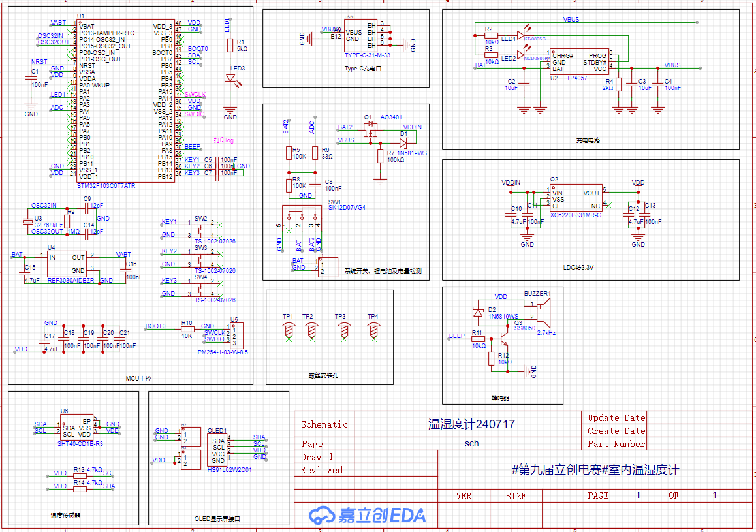Click the VDDIN net label at LDO input
The width and height of the screenshot is (756, 532).
(511, 183)
